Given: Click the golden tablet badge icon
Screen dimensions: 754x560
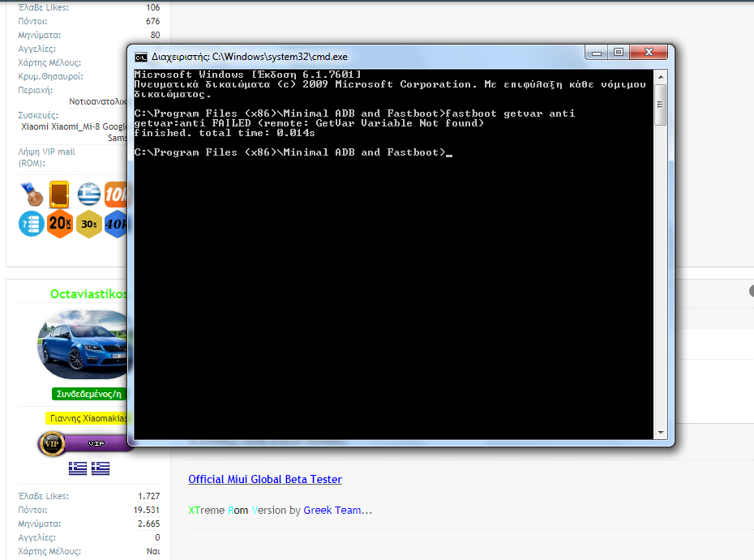Looking at the screenshot, I should coord(59,195).
